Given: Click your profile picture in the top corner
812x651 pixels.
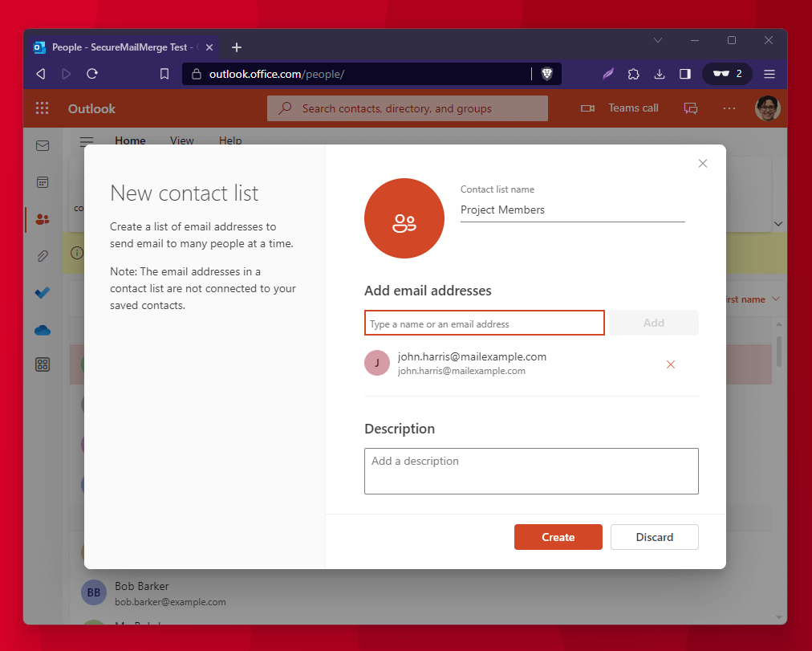Looking at the screenshot, I should (767, 108).
